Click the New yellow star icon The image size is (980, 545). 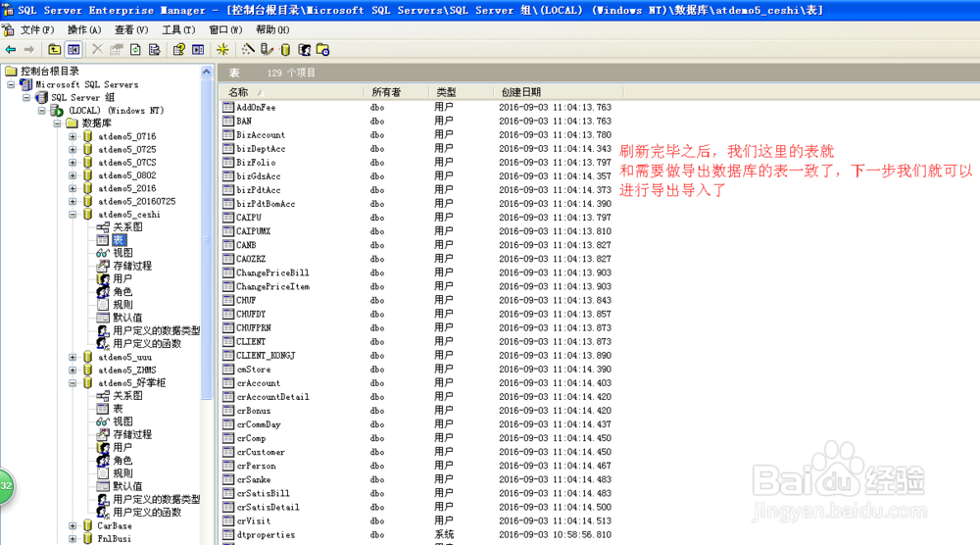(222, 49)
